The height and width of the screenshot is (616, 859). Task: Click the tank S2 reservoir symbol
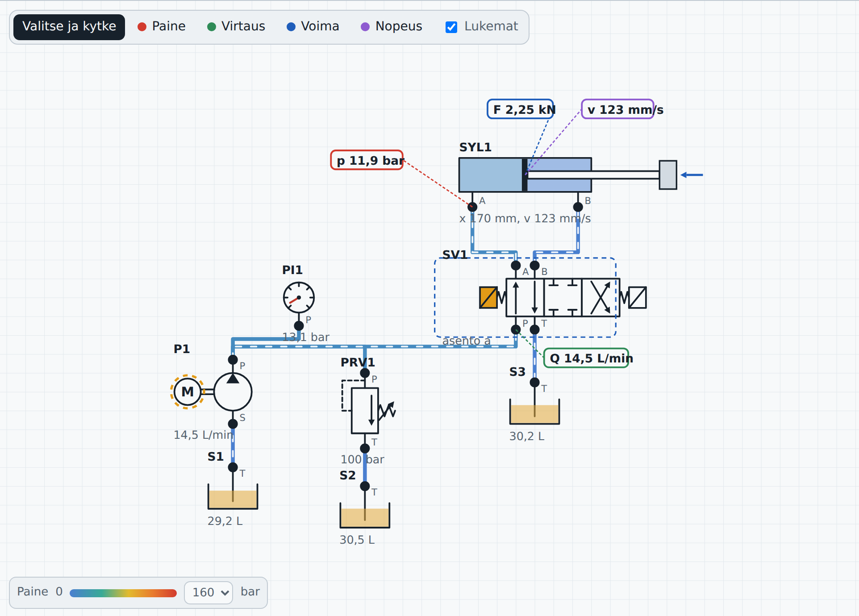365,515
